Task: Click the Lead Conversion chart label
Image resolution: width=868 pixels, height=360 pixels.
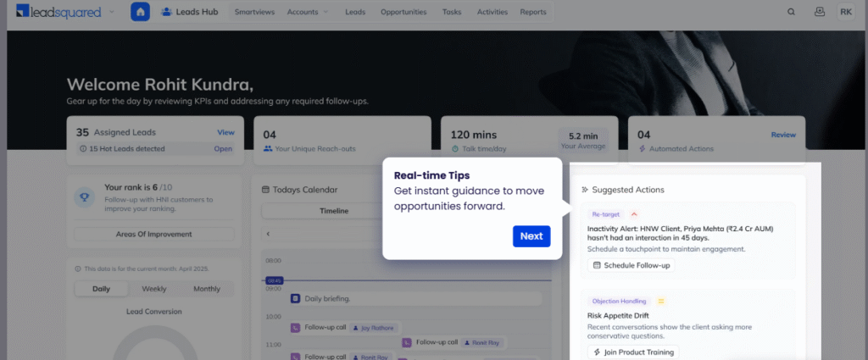Action: (x=154, y=312)
